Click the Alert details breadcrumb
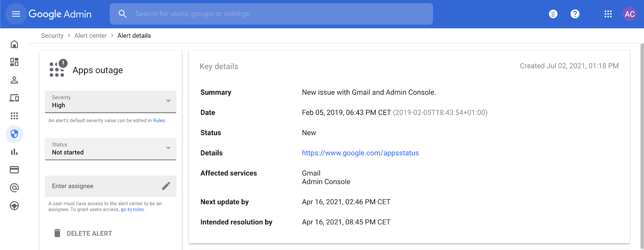 pyautogui.click(x=134, y=35)
